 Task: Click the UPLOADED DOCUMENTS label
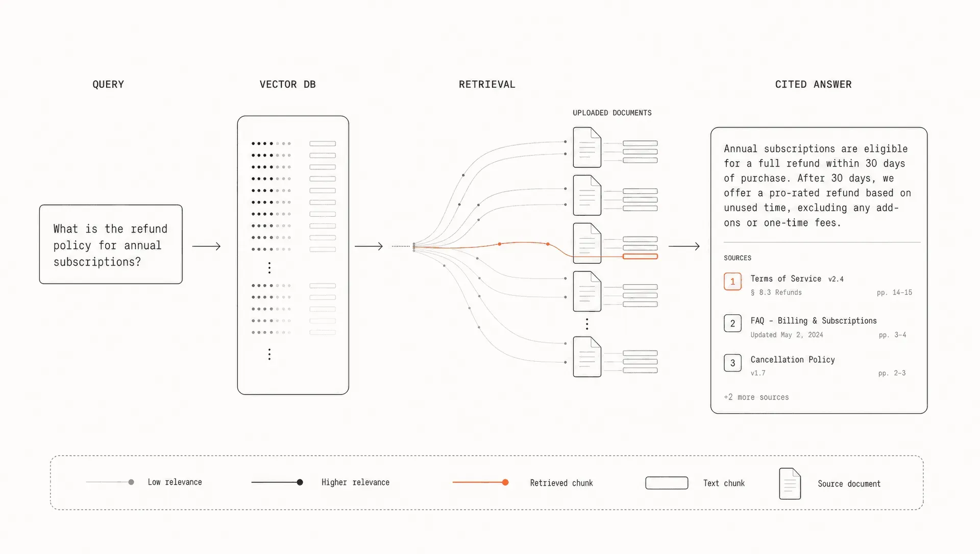coord(612,113)
